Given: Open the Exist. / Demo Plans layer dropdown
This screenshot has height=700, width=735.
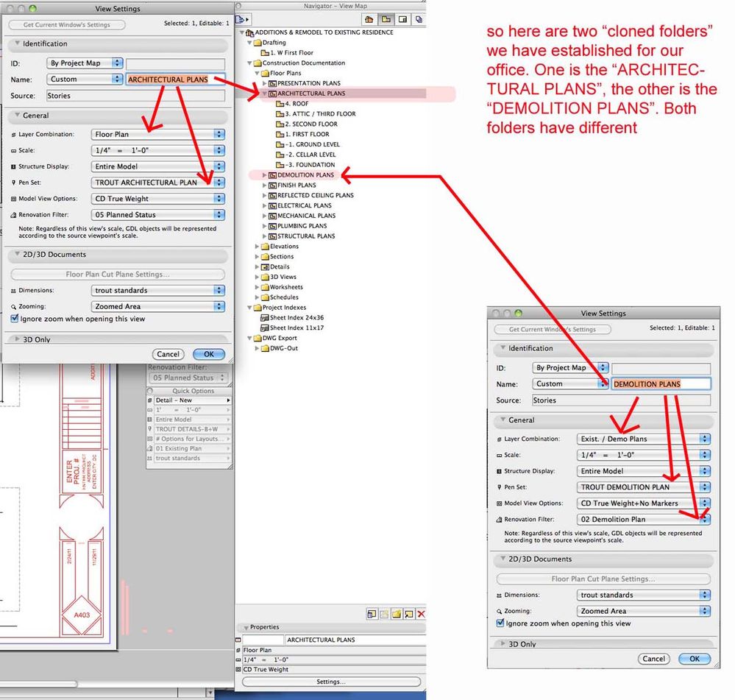Looking at the screenshot, I should click(644, 439).
